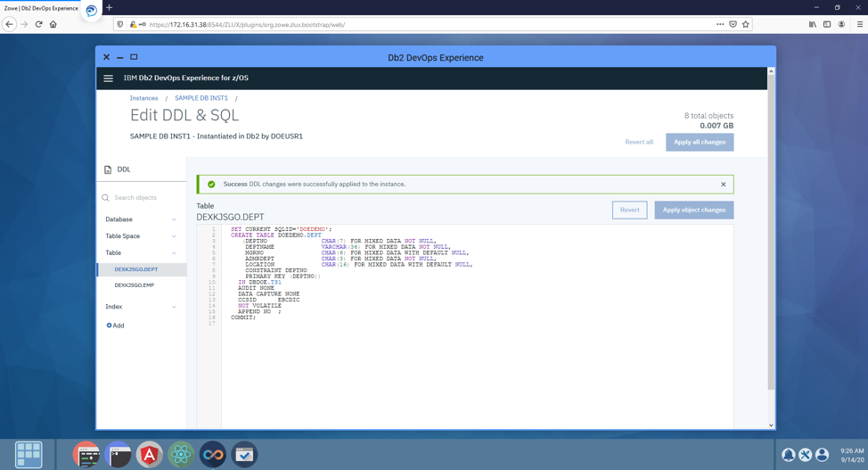This screenshot has height=470, width=868.
Task: Open browser page actions ellipsis
Action: (x=720, y=24)
